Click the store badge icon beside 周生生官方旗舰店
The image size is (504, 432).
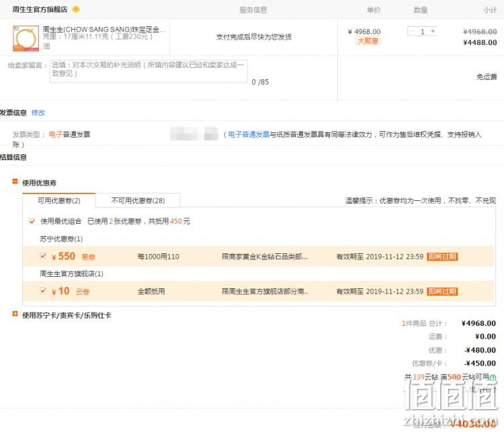point(76,9)
